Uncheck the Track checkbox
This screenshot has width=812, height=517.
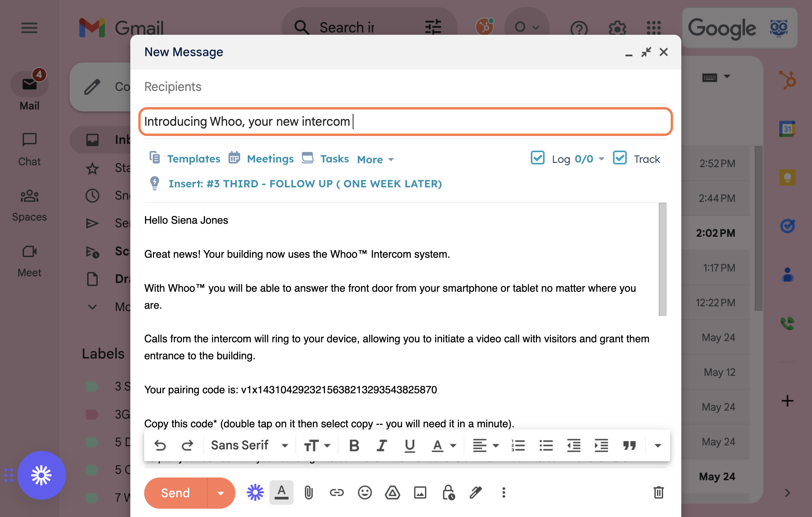click(620, 158)
